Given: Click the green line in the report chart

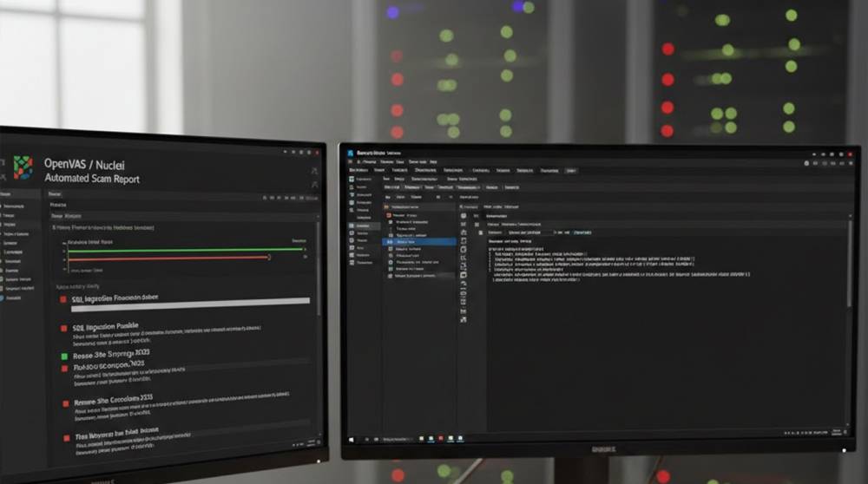Looking at the screenshot, I should pyautogui.click(x=186, y=250).
